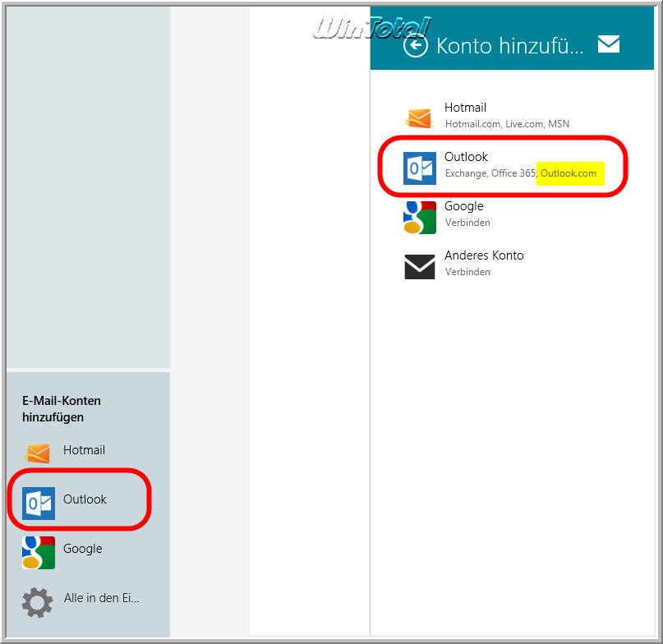This screenshot has height=644, width=663.
Task: Choose Hotmail label in right account panel
Action: 465,108
